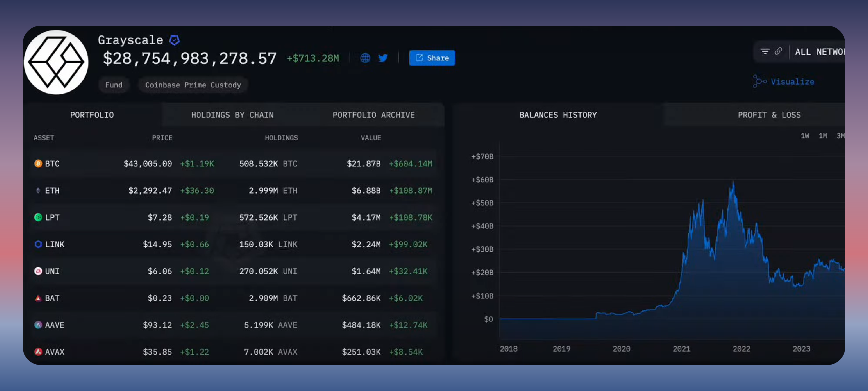
Task: Click the LPT token icon
Action: coord(38,218)
